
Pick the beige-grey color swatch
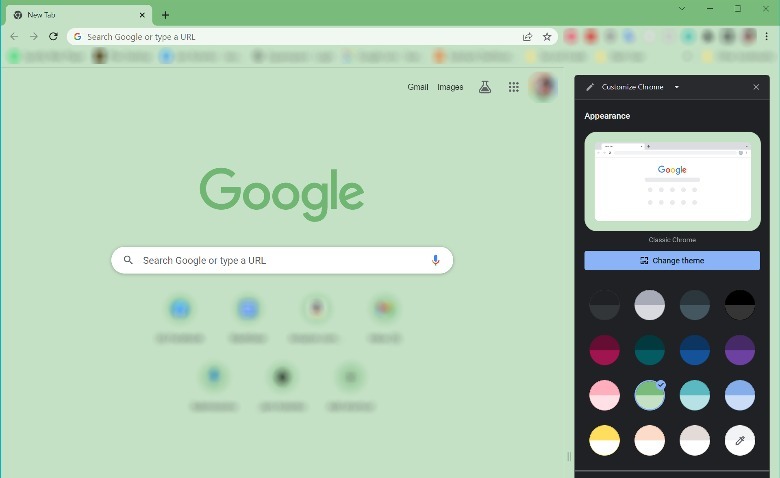pos(694,440)
